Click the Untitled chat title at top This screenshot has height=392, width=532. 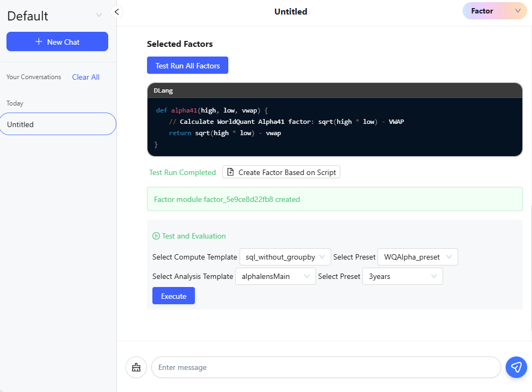pos(291,11)
